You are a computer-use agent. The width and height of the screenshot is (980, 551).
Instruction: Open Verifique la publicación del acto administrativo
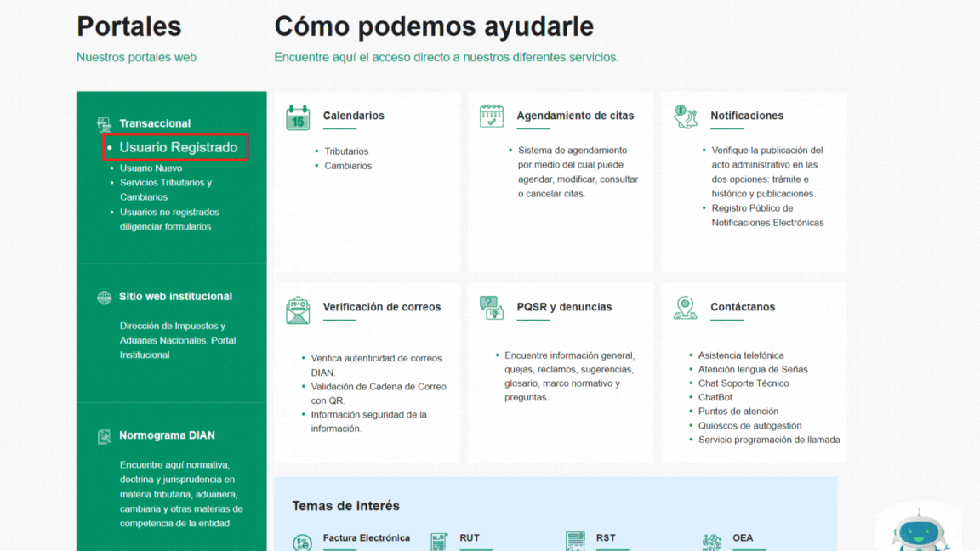tap(767, 172)
